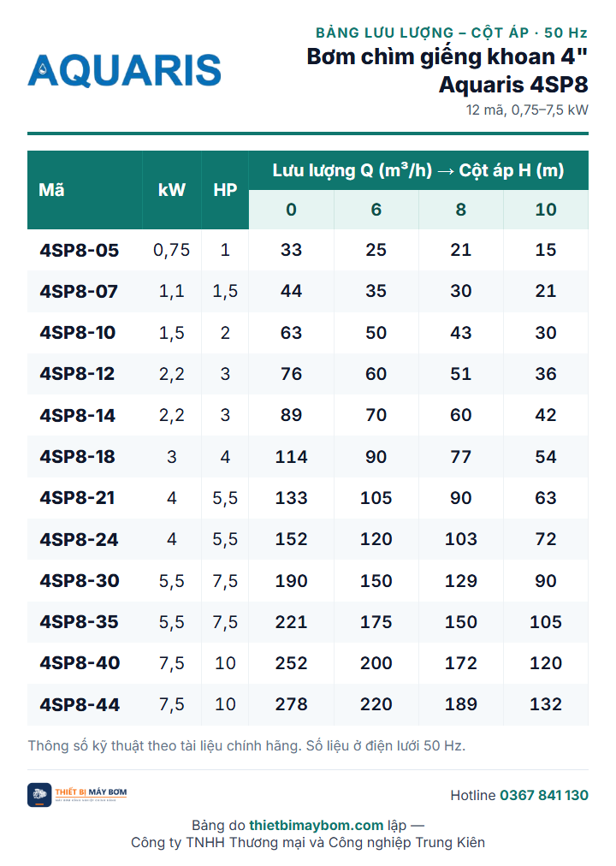Click the flow rate 6 column header
This screenshot has height=866, width=616.
[376, 210]
